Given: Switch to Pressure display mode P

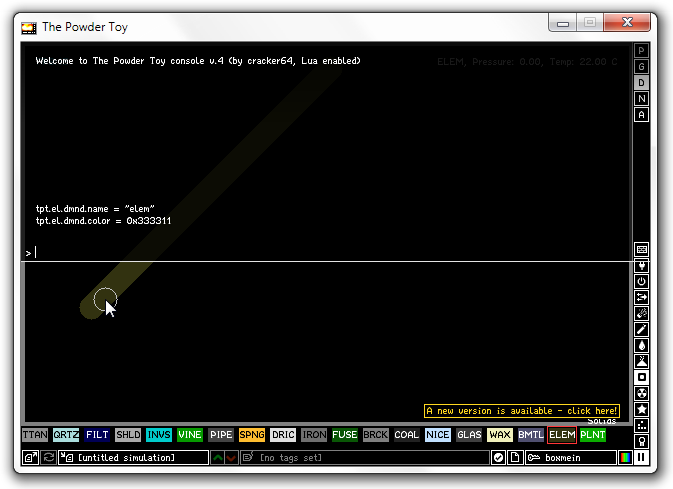Looking at the screenshot, I should coord(641,51).
